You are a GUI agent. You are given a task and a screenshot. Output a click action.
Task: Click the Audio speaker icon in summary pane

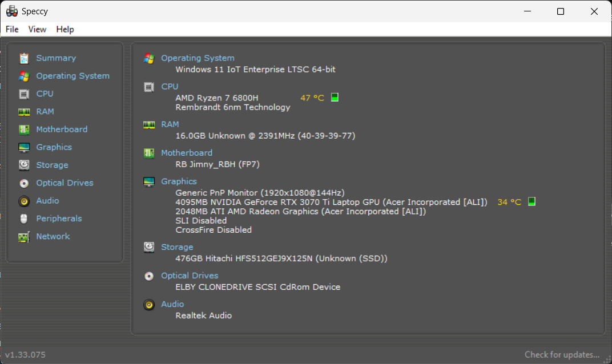click(x=149, y=305)
